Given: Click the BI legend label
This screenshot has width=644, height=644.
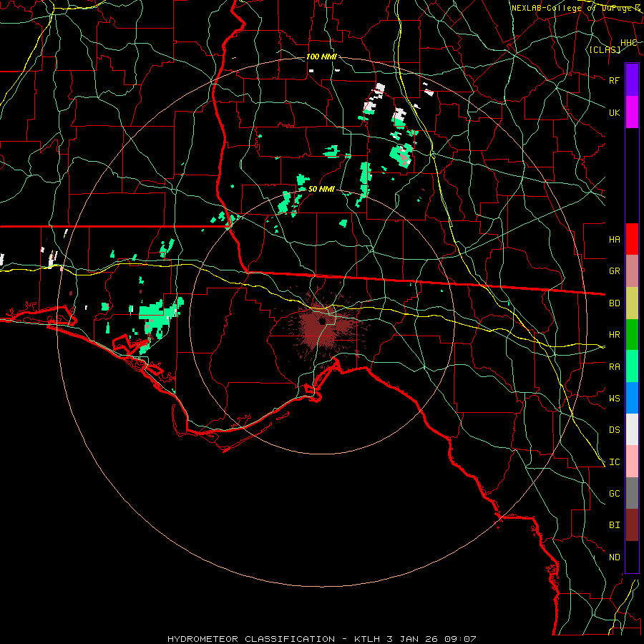Looking at the screenshot, I should point(614,525).
